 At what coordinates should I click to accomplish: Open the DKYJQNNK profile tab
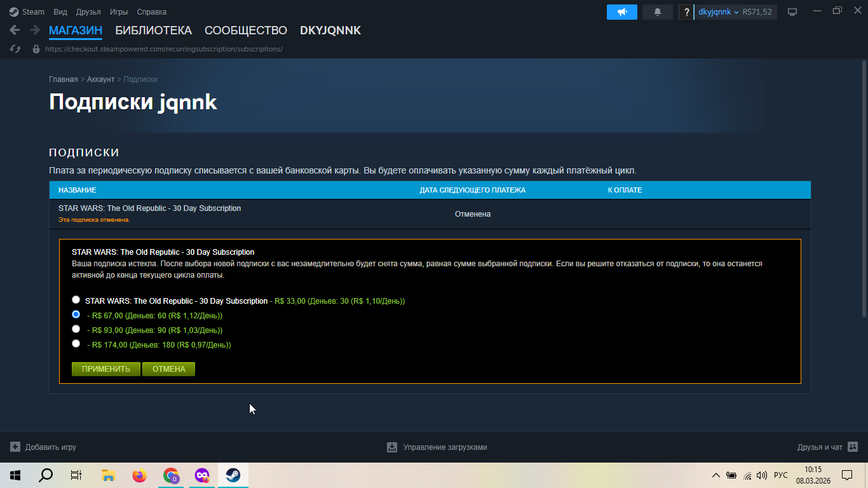(x=330, y=30)
